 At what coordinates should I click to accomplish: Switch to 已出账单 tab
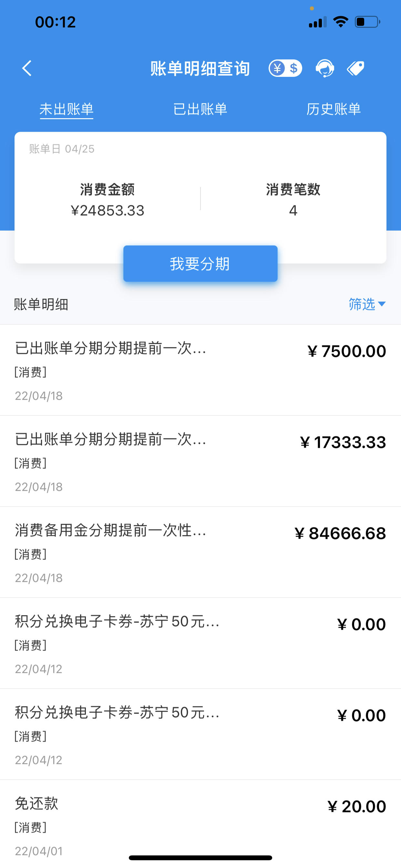tap(200, 109)
